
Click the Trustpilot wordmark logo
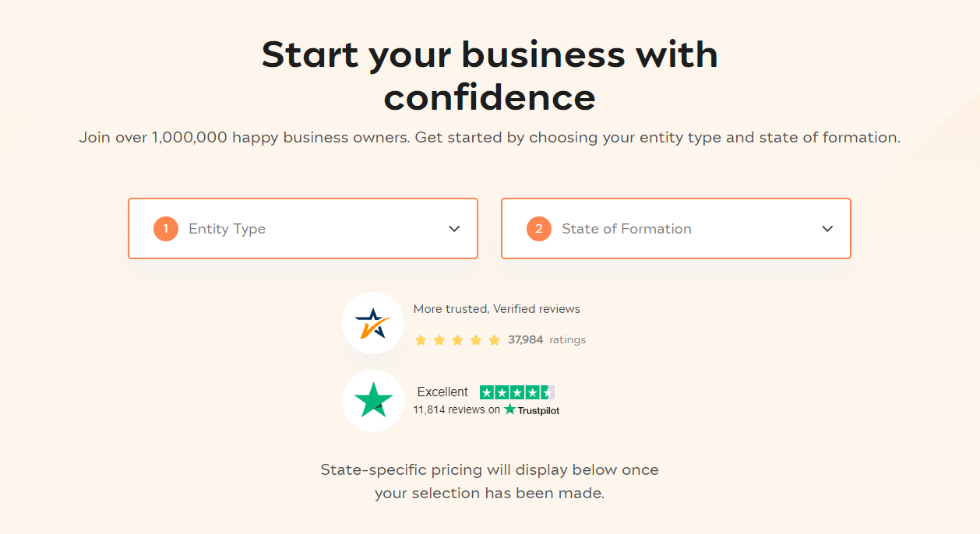coord(531,409)
